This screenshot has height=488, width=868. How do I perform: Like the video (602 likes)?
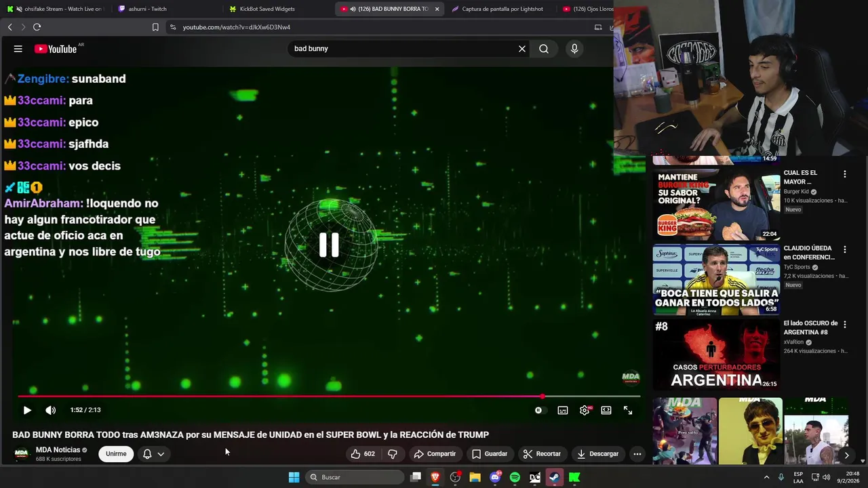click(363, 454)
